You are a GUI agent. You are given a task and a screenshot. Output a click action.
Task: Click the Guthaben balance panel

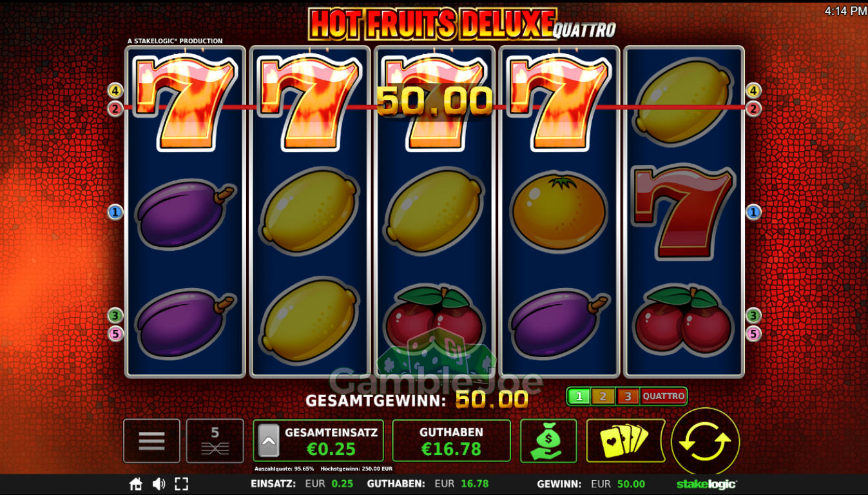pos(451,441)
